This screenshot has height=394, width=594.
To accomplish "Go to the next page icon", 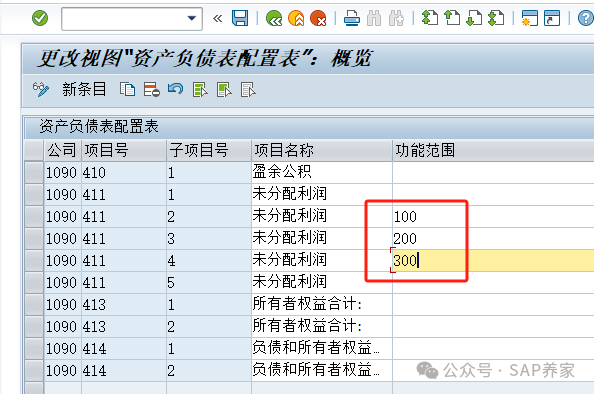I will point(474,18).
